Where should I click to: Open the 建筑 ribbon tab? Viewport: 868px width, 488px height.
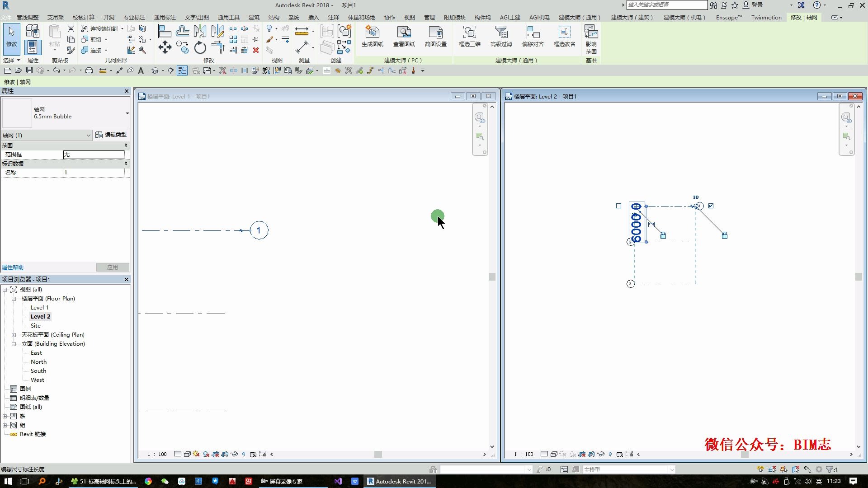[254, 17]
